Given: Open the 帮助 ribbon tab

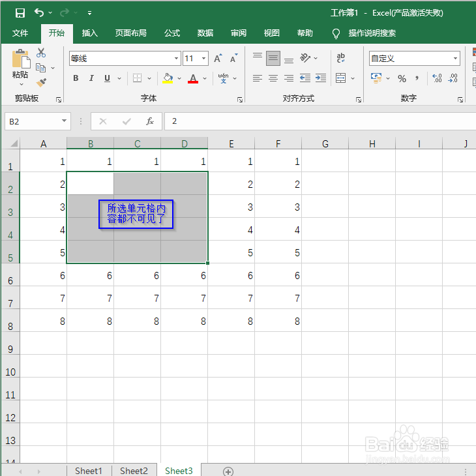Looking at the screenshot, I should 305,33.
